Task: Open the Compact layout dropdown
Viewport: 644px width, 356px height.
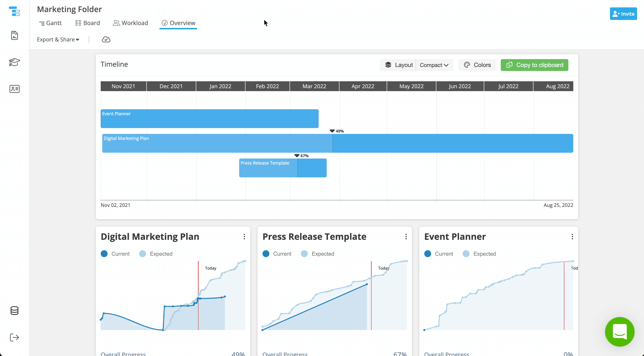Action: click(x=434, y=65)
